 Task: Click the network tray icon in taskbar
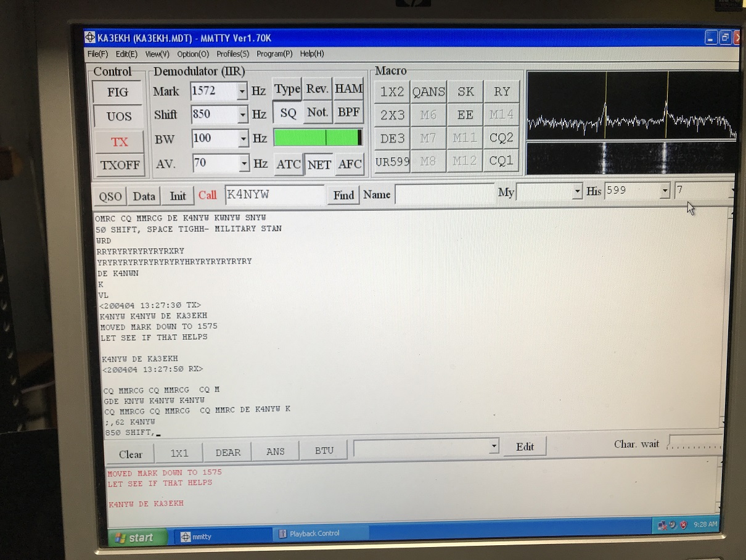662,525
